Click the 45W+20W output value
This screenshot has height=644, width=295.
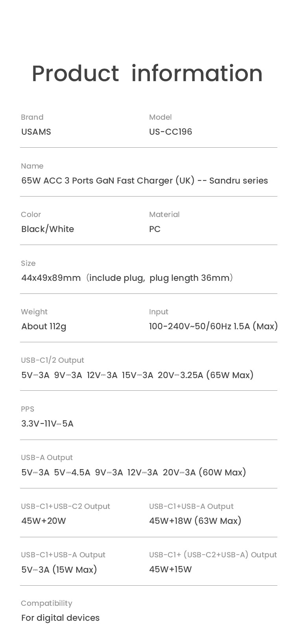44,521
